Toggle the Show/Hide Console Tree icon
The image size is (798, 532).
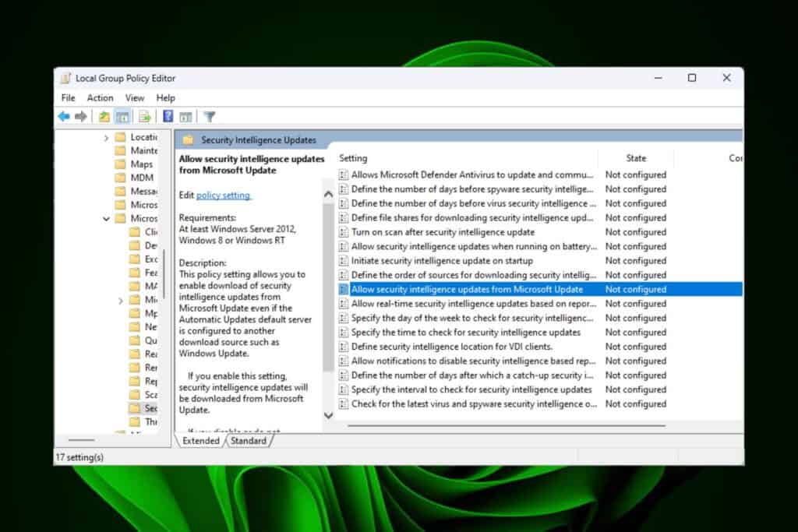pyautogui.click(x=122, y=116)
